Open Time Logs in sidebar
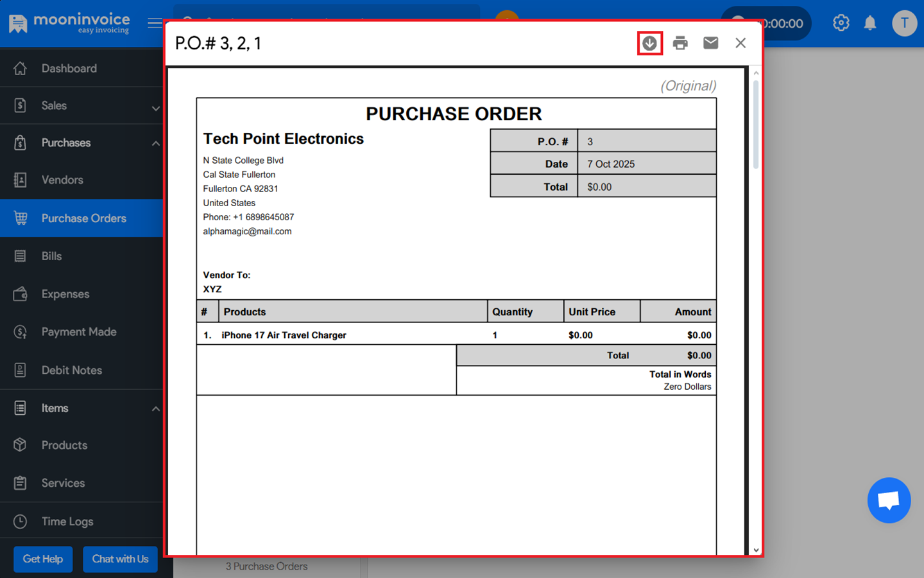This screenshot has width=924, height=578. [67, 521]
